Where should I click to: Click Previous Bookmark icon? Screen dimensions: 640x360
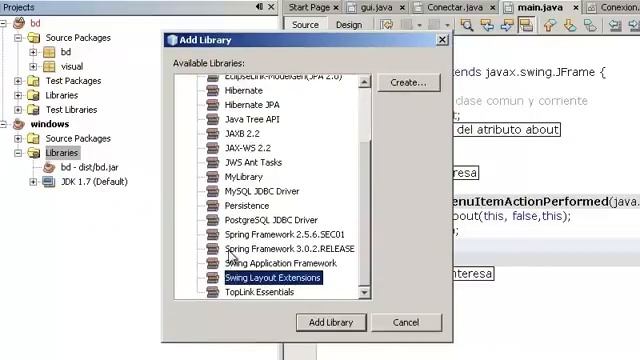tap(550, 25)
